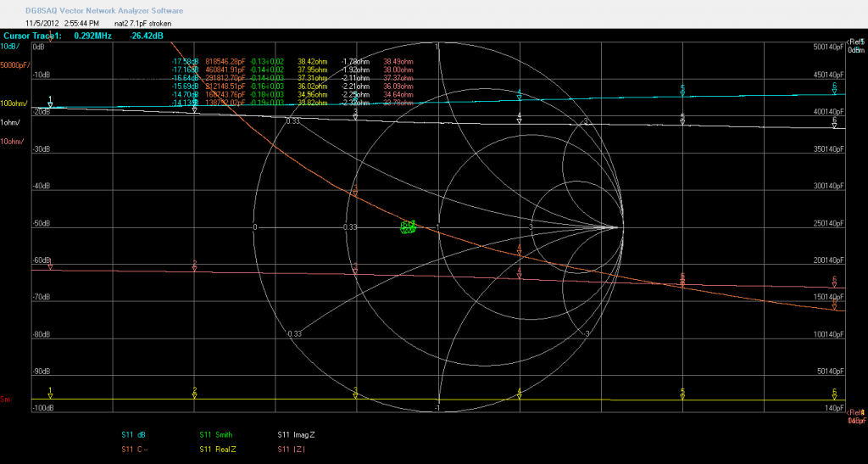868x464 pixels.
Task: Toggle the S11 Imag Z trace legend
Action: (296, 435)
